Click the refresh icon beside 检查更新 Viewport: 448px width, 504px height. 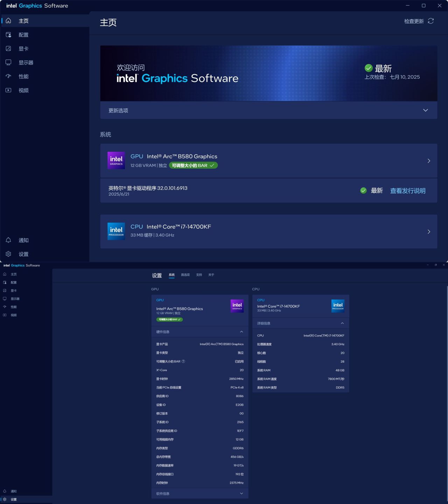click(431, 21)
